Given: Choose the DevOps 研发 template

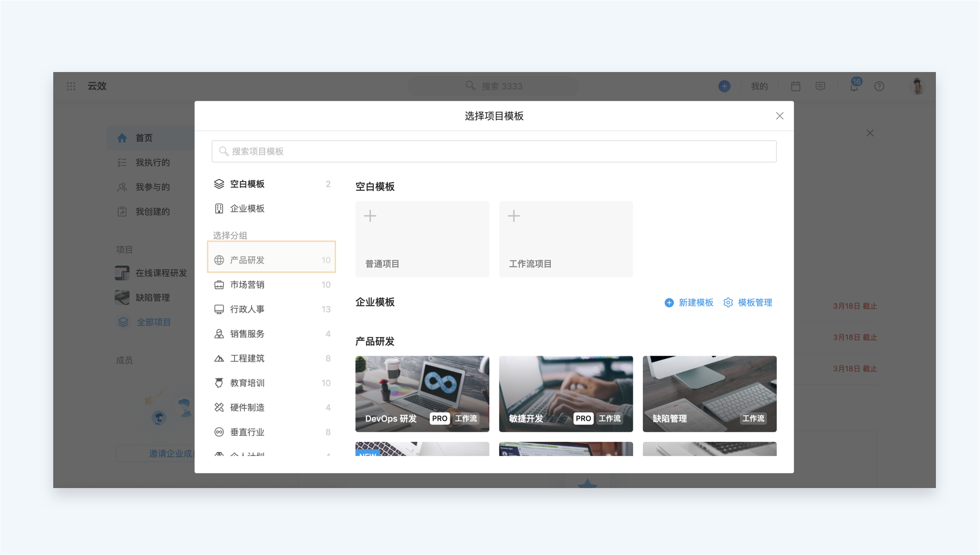Looking at the screenshot, I should tap(422, 394).
